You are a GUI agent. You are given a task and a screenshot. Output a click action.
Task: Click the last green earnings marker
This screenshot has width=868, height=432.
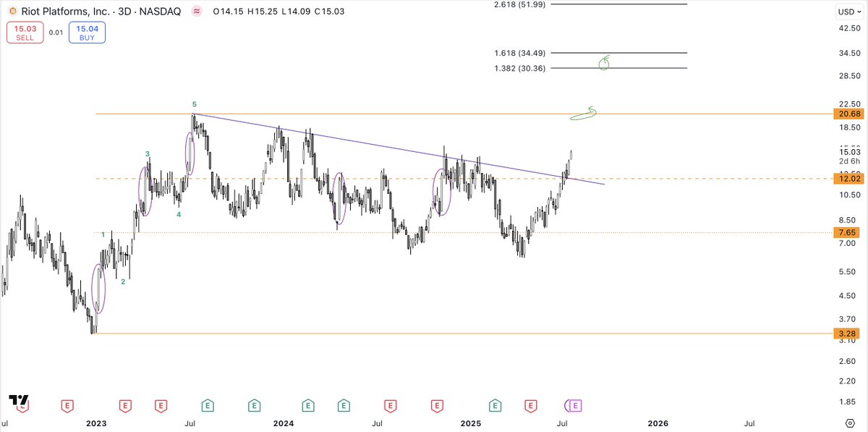495,405
